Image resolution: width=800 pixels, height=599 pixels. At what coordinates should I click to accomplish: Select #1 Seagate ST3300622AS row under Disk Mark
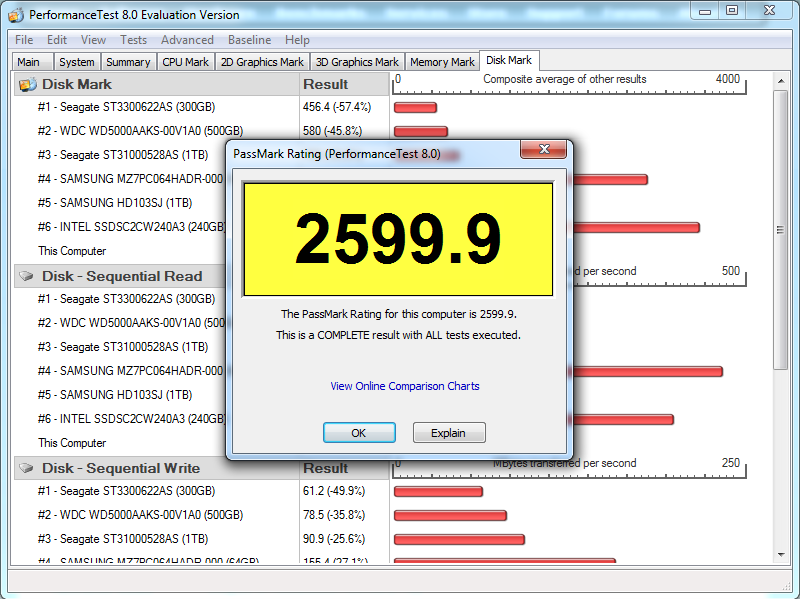[x=126, y=107]
